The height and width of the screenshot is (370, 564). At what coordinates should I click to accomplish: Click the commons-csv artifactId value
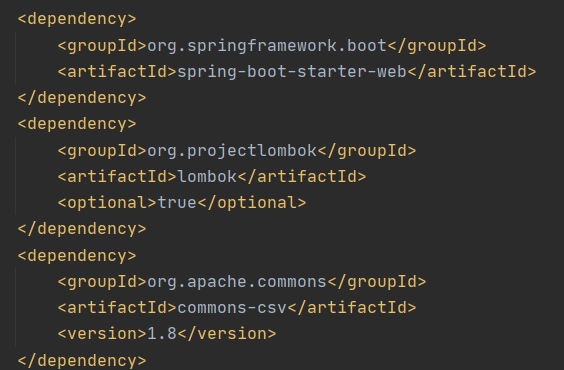click(x=232, y=308)
